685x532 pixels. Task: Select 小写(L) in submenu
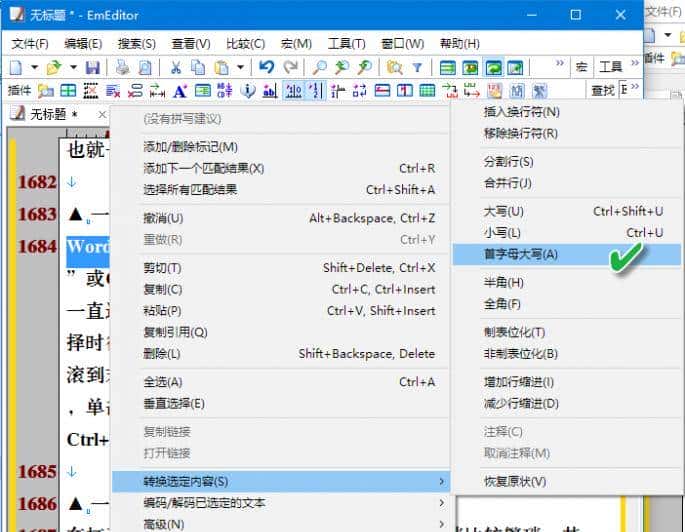(x=567, y=233)
